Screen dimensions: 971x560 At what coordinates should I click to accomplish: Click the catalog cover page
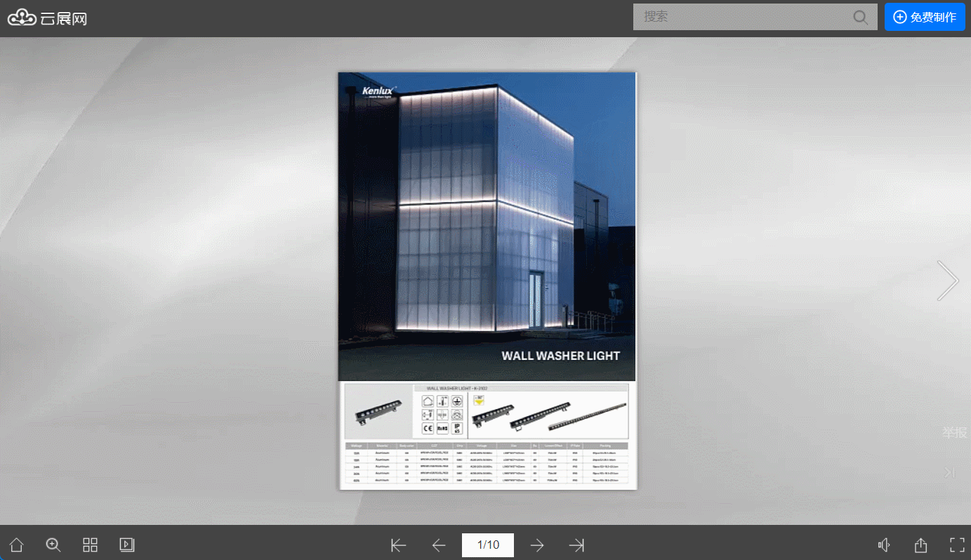pos(487,281)
